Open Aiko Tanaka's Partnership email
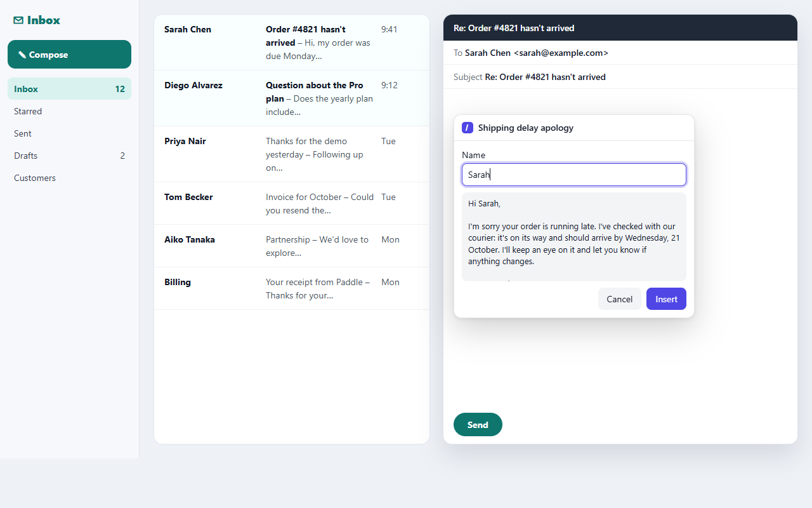The image size is (812, 508). coord(292,246)
